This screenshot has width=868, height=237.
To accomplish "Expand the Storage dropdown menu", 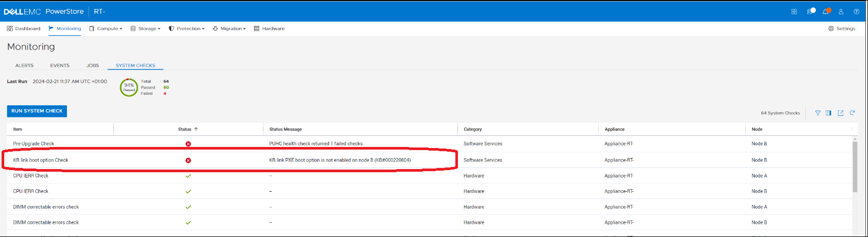I will 145,28.
